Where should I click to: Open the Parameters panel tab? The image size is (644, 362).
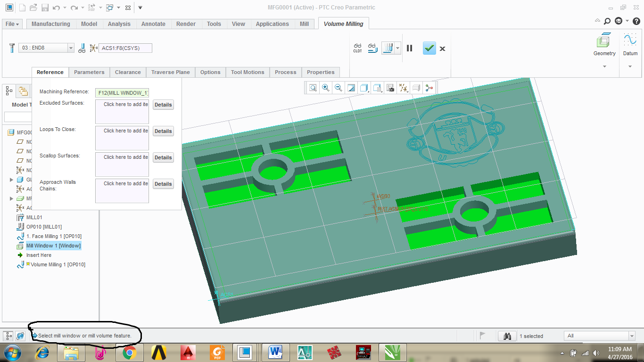pos(89,72)
